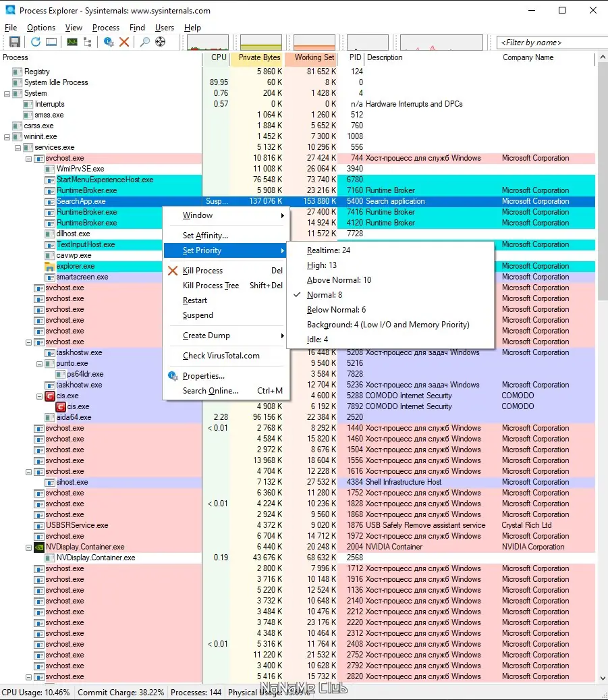
Task: Collapse the services.exe tree node
Action: pos(18,148)
